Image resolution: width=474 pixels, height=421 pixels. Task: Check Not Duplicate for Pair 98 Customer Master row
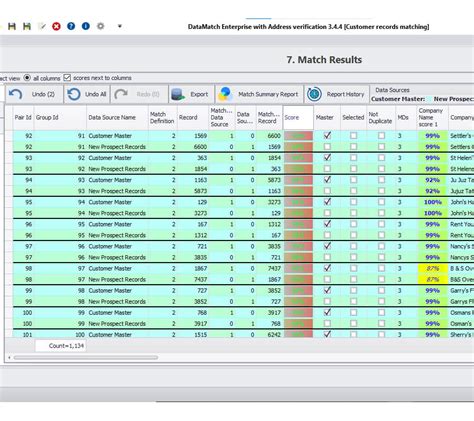(381, 268)
